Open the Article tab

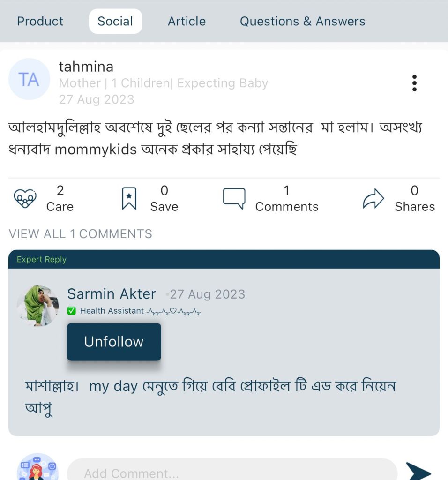[x=187, y=21]
